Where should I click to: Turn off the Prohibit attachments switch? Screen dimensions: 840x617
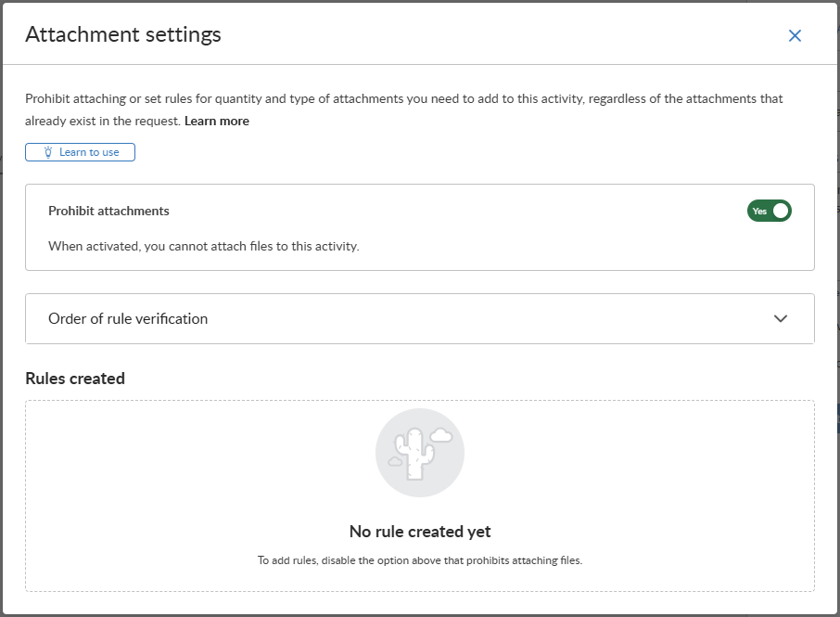[x=769, y=211]
